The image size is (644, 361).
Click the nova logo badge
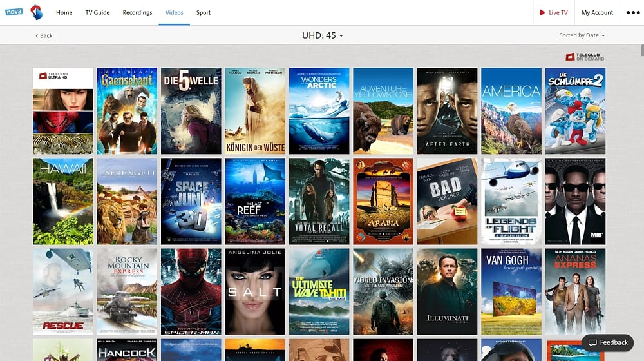click(14, 12)
